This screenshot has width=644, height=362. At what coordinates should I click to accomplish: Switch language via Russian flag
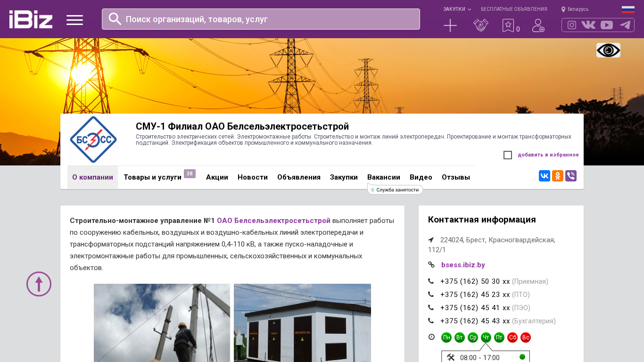point(628,9)
